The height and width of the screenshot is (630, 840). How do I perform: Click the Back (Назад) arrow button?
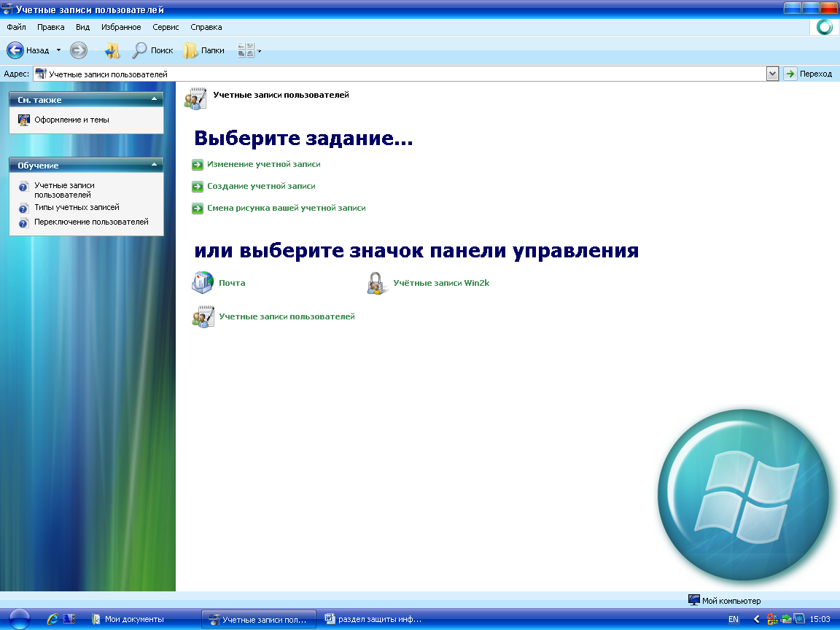15,50
